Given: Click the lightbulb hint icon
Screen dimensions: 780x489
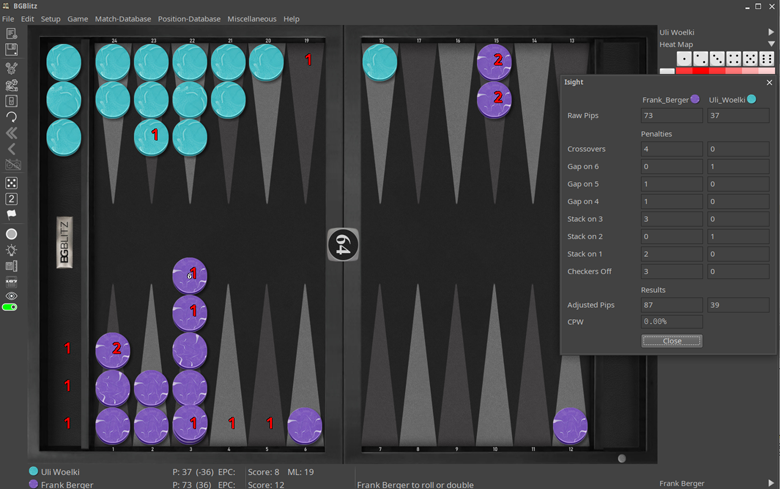Looking at the screenshot, I should [x=11, y=250].
